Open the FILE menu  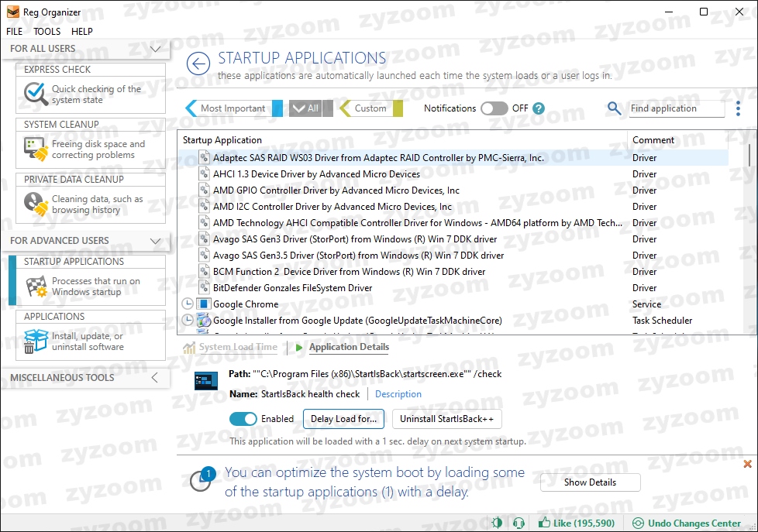15,32
